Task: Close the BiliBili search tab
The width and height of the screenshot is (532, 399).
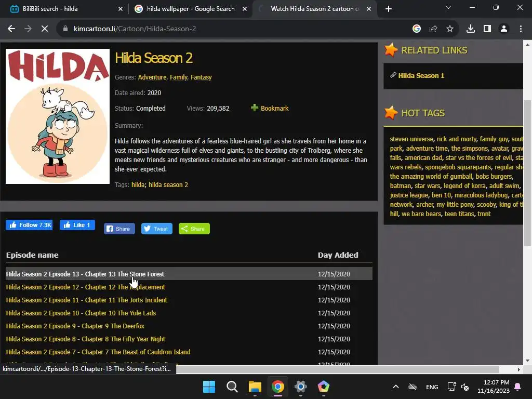Action: (121, 9)
